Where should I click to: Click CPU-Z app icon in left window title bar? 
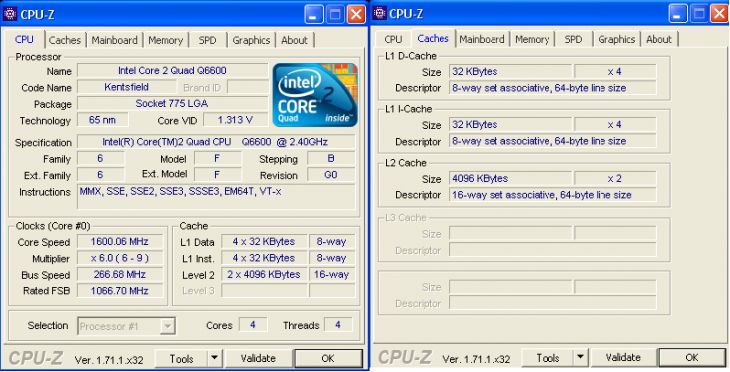coord(10,14)
